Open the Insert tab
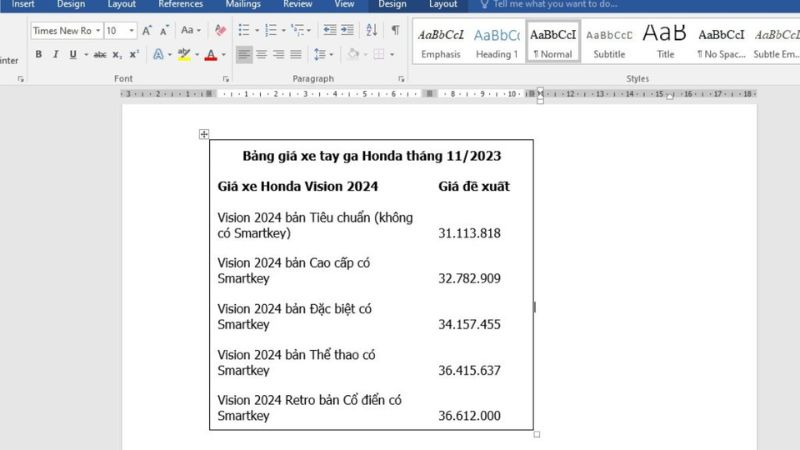800x450 pixels. coord(22,4)
